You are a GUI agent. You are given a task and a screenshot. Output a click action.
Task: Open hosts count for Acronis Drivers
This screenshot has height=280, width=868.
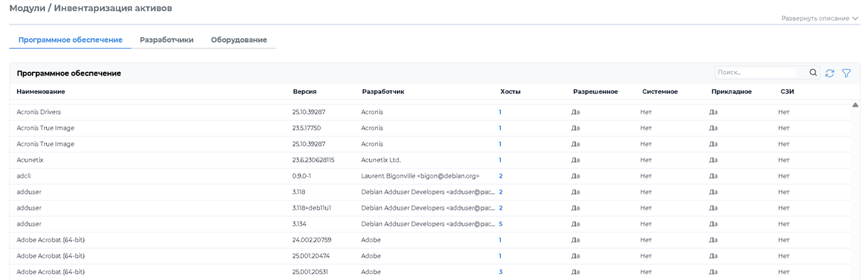pos(500,112)
